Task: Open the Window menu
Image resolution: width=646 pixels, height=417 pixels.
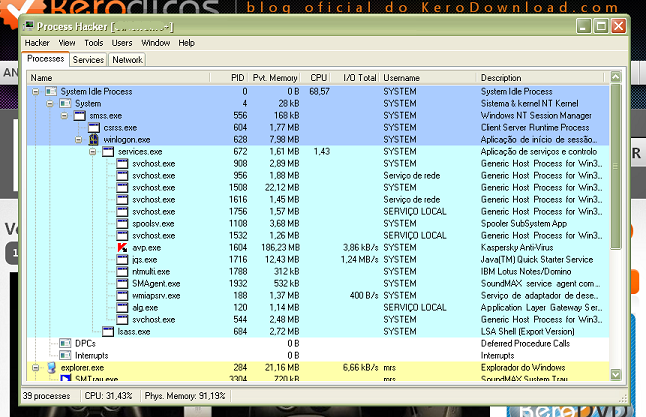Action: point(155,43)
